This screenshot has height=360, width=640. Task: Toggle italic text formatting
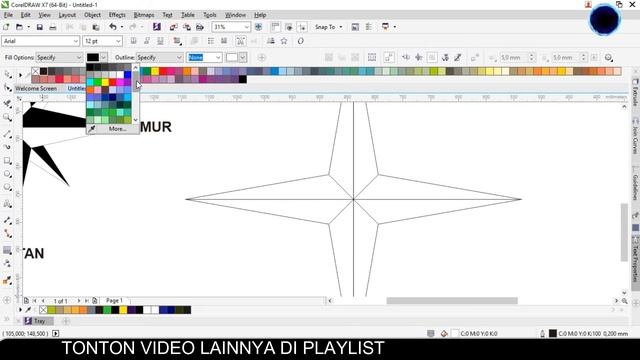click(147, 41)
